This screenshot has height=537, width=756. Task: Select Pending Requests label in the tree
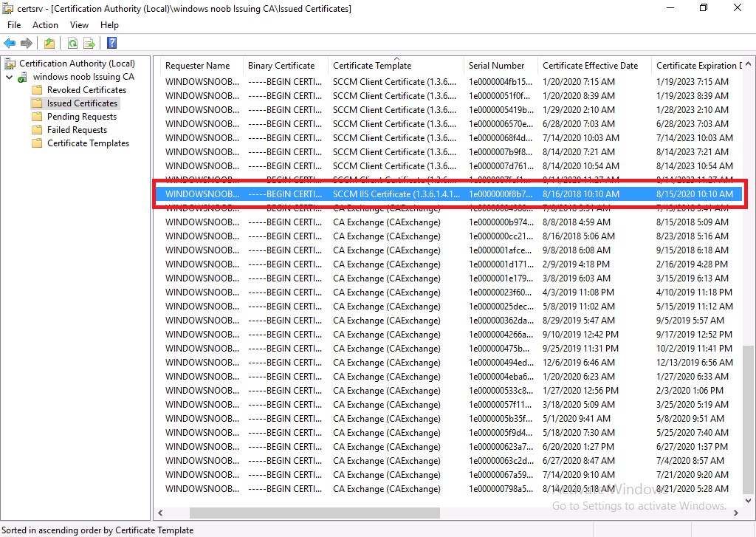click(x=82, y=117)
